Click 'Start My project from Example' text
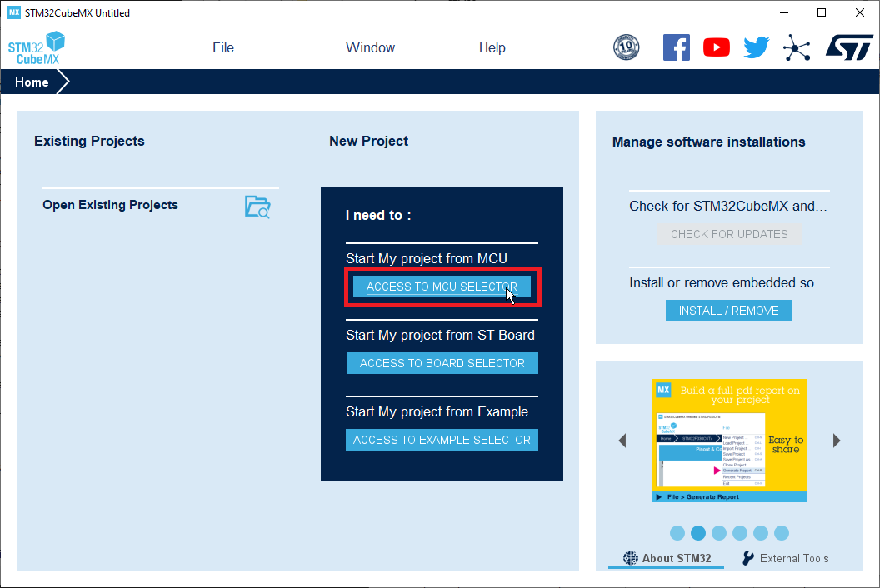This screenshot has width=880, height=588. 437,411
